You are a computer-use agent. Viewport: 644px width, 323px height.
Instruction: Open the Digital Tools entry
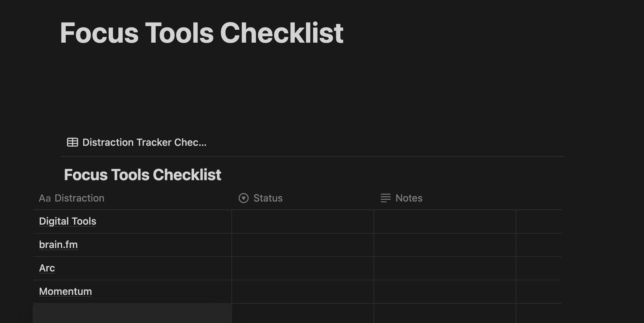[67, 221]
